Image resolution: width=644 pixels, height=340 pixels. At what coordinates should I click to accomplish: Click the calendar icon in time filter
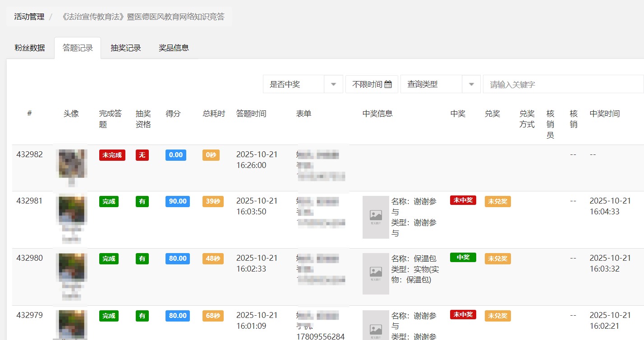tap(388, 84)
